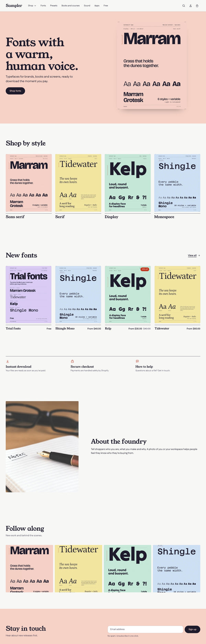Open the account profile icon
Viewport: 206px width, 644px height.
[x=191, y=5]
